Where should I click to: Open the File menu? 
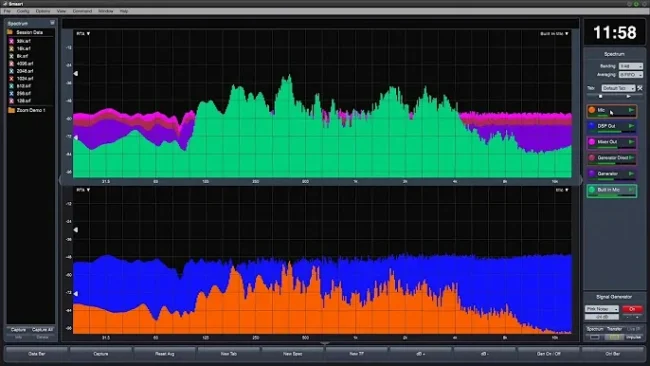coord(7,11)
